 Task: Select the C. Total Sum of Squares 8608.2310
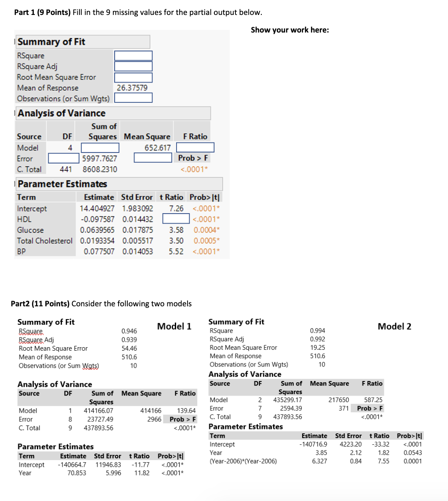(x=100, y=169)
